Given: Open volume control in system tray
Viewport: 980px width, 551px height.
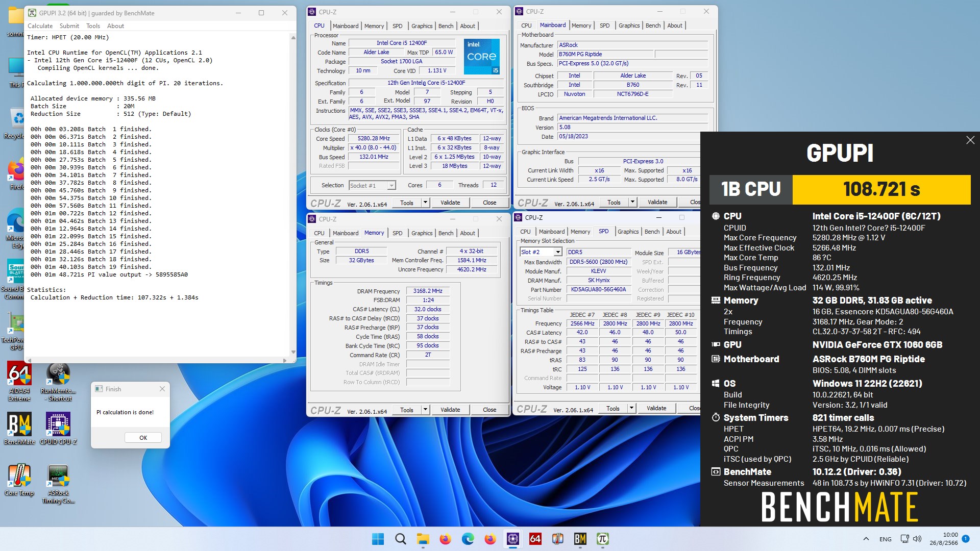Looking at the screenshot, I should [x=917, y=539].
